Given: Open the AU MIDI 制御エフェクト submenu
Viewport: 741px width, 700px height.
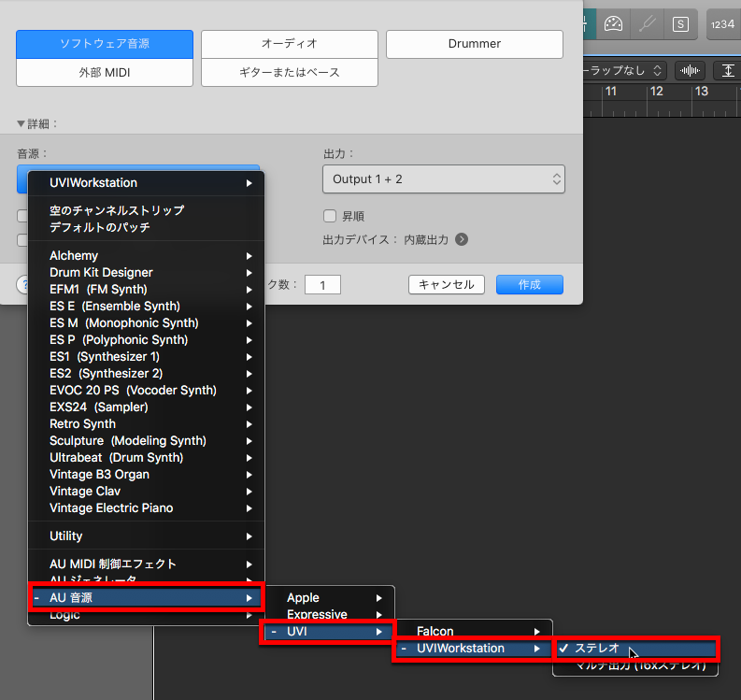Looking at the screenshot, I should 147,564.
